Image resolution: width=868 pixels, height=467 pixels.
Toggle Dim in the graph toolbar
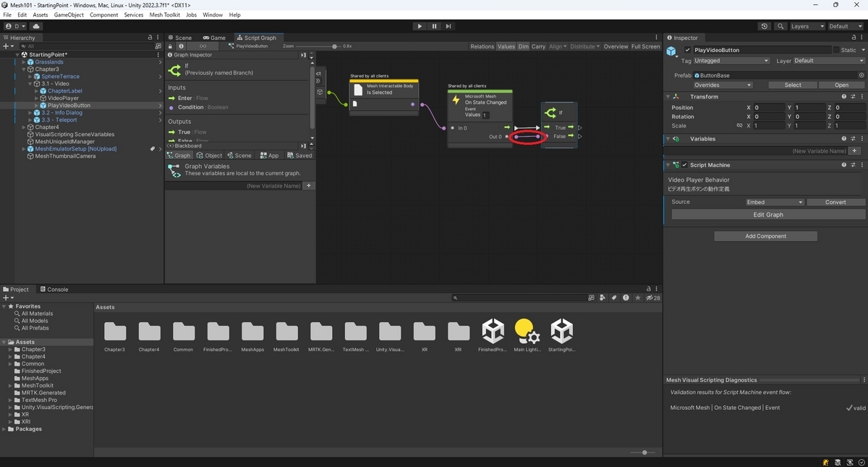[524, 46]
